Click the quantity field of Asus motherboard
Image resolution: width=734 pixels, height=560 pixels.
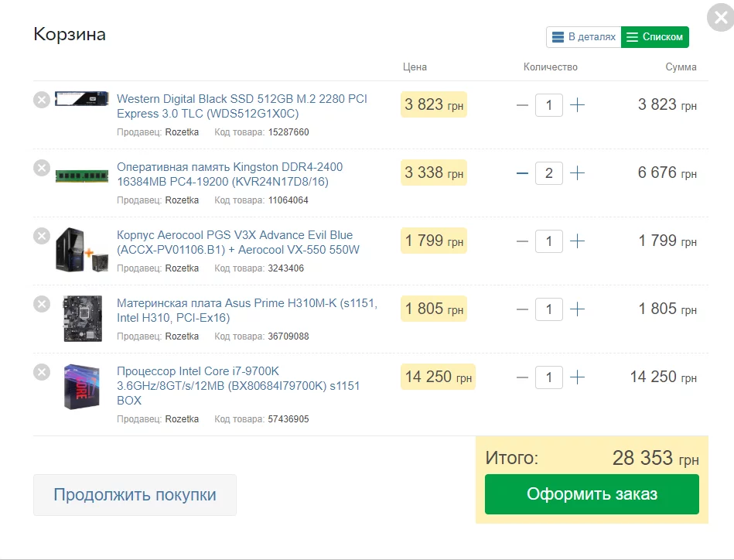549,309
